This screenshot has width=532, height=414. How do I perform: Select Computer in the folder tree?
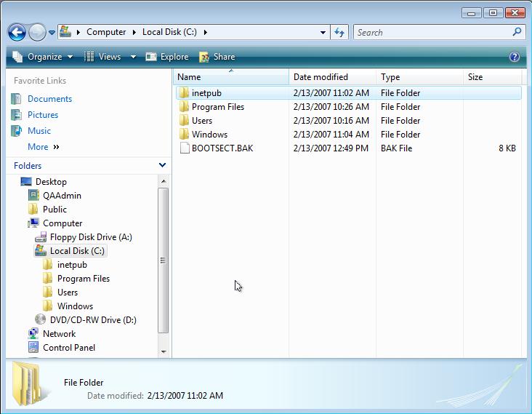coord(63,223)
